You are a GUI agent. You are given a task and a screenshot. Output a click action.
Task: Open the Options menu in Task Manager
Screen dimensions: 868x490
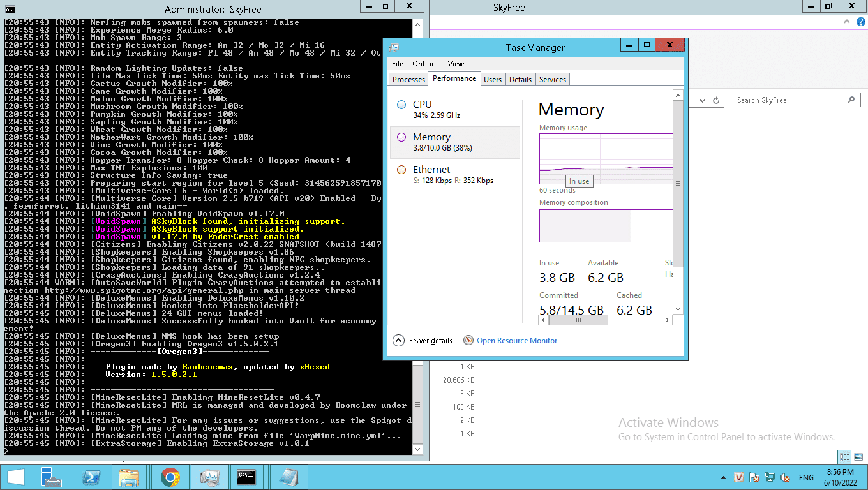(x=425, y=64)
